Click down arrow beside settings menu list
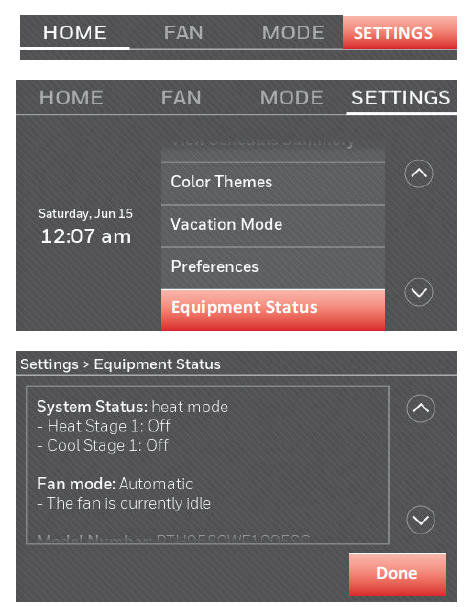This screenshot has width=473, height=607. tap(419, 292)
